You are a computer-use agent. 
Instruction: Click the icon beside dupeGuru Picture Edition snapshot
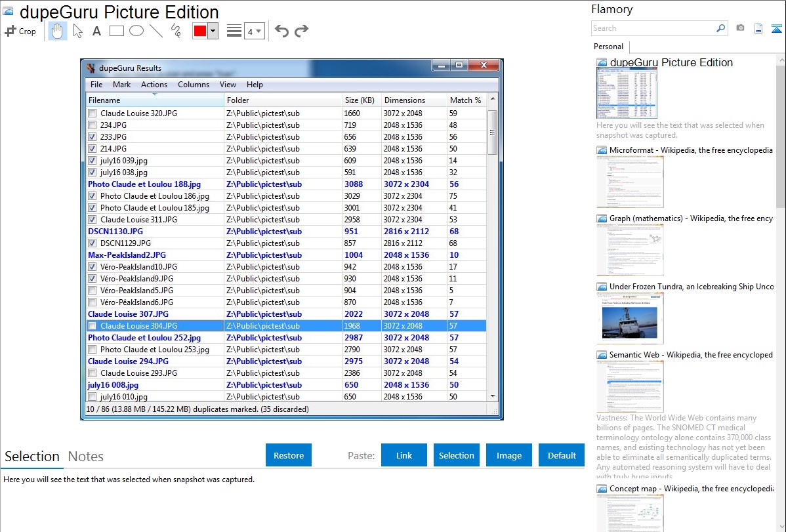pos(602,63)
